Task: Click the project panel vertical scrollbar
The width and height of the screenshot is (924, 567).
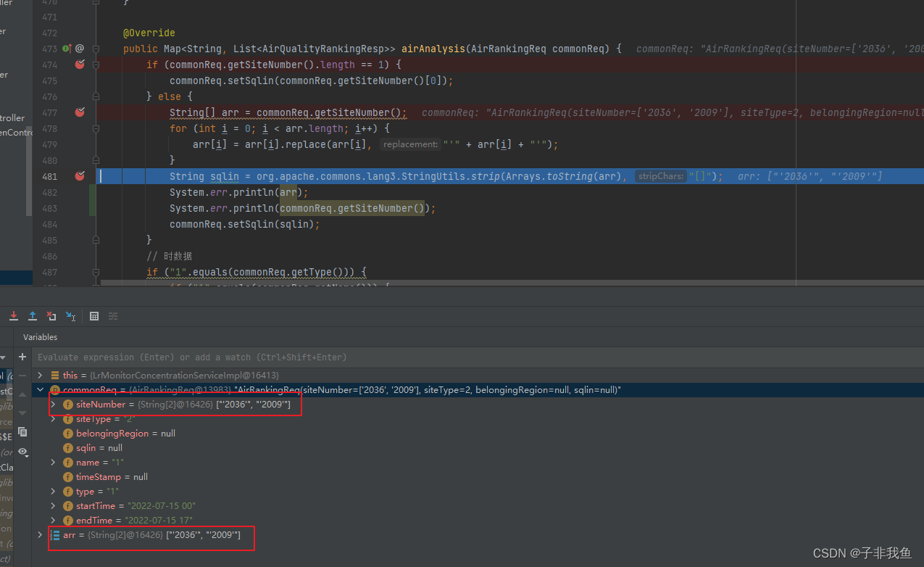Action: (29, 170)
